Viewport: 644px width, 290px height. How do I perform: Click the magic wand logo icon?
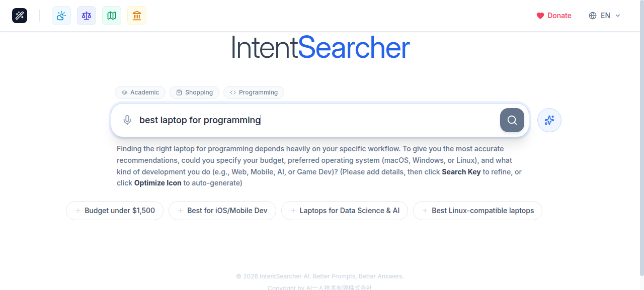pyautogui.click(x=19, y=15)
